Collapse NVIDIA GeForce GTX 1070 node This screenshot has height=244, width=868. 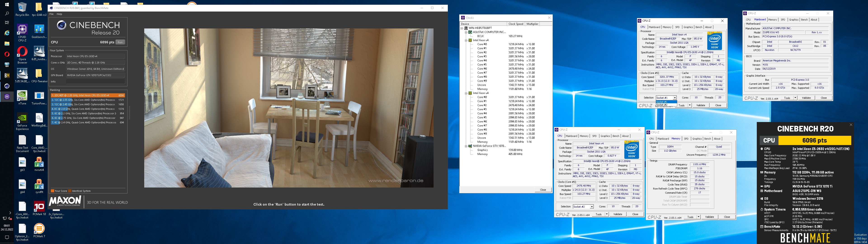tap(466, 146)
